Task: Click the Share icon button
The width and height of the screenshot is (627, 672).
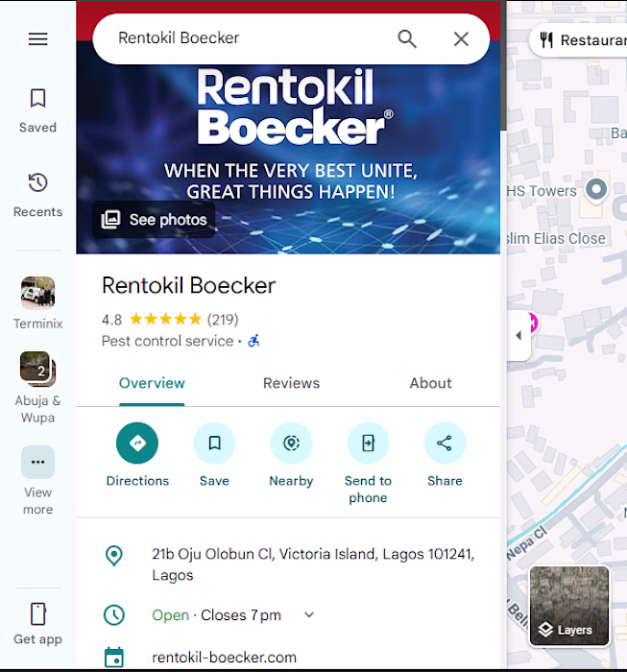Action: coord(445,444)
